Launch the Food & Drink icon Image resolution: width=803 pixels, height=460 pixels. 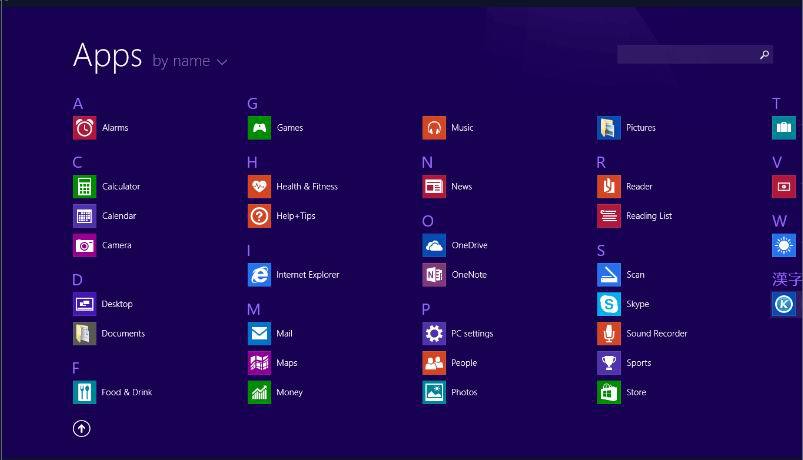pos(84,392)
